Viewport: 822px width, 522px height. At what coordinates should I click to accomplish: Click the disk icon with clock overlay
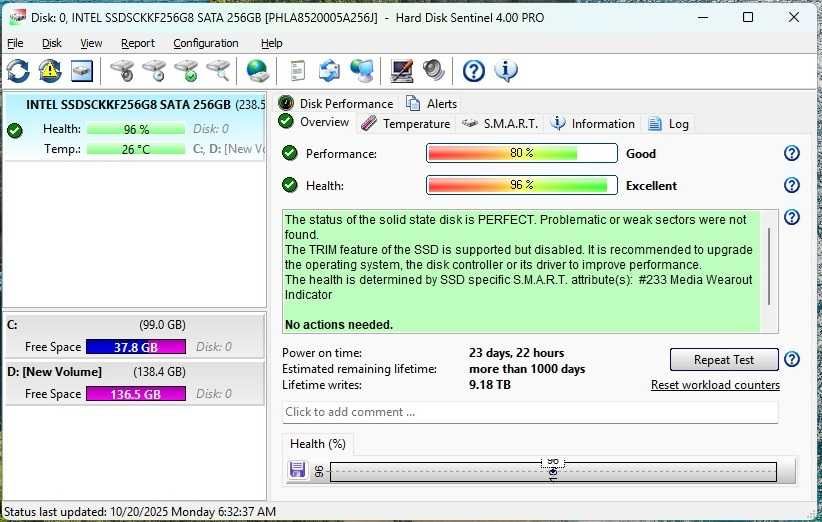tap(155, 71)
